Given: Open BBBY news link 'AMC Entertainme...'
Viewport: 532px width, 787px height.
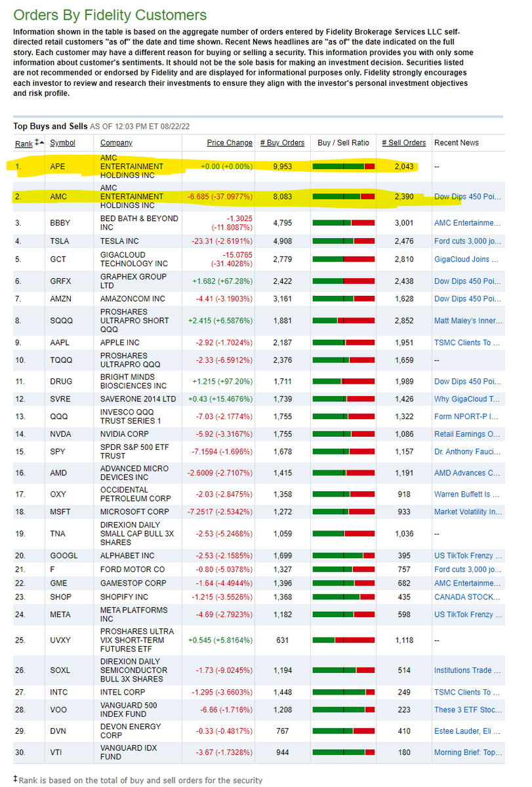Looking at the screenshot, I should 467,222.
